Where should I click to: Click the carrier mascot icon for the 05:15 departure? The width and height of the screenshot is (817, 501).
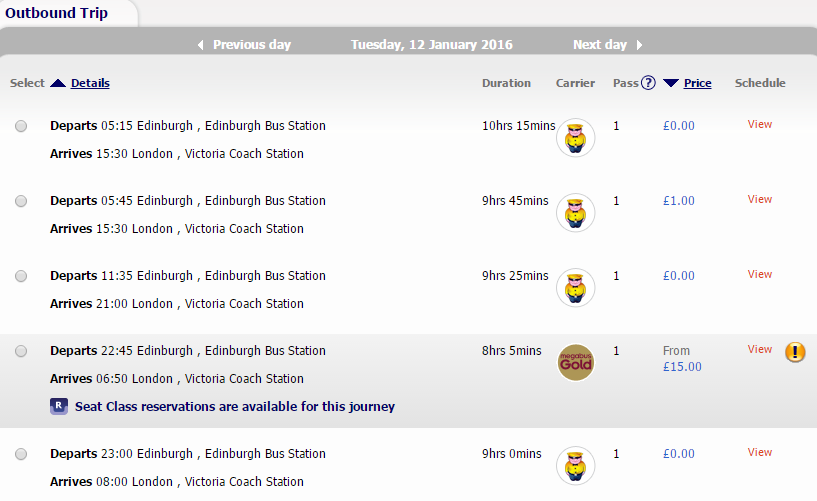pos(576,138)
